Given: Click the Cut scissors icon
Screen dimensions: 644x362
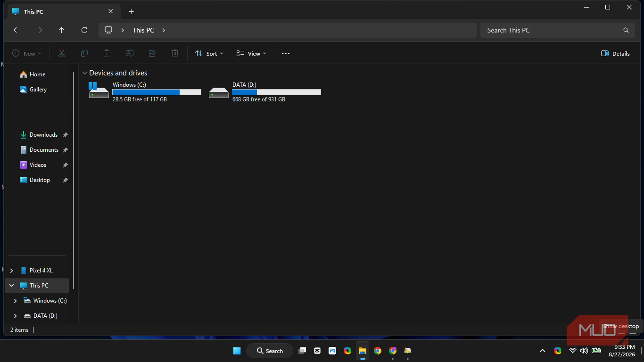Looking at the screenshot, I should pos(62,54).
